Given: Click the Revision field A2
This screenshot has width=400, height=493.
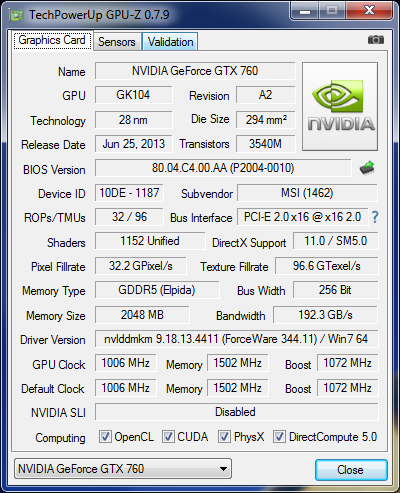Looking at the screenshot, I should click(x=266, y=95).
